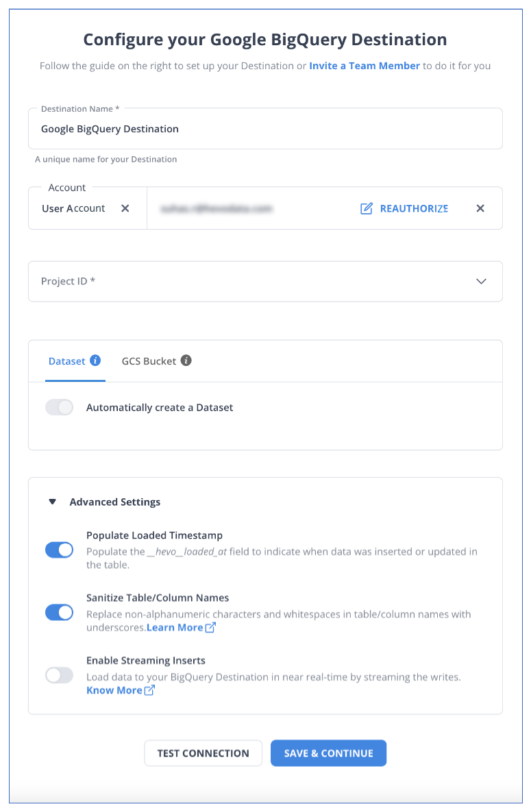Remove the User Account using the X icon
Viewport: 531px width, 812px height.
(125, 208)
